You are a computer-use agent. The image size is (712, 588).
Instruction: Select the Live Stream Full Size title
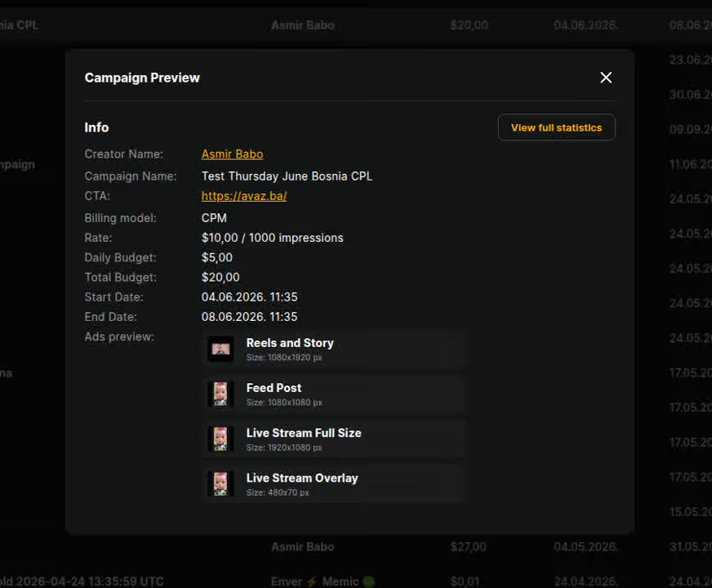click(304, 433)
